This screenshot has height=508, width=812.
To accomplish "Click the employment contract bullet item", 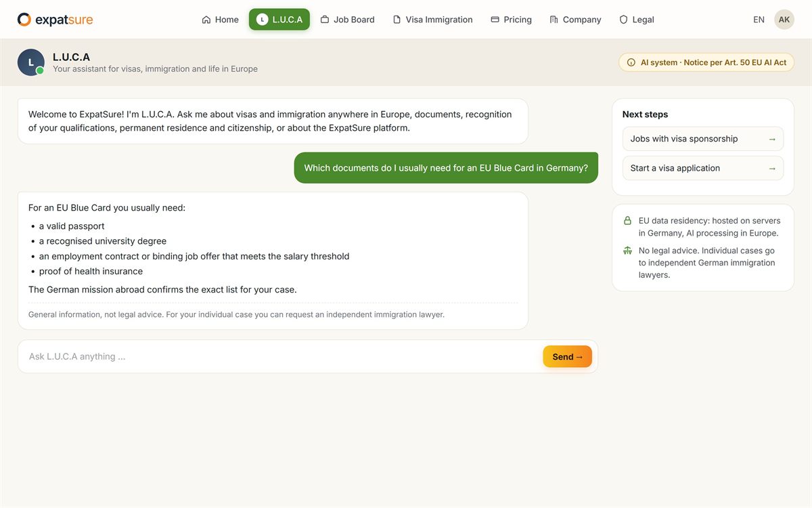I will click(x=194, y=256).
